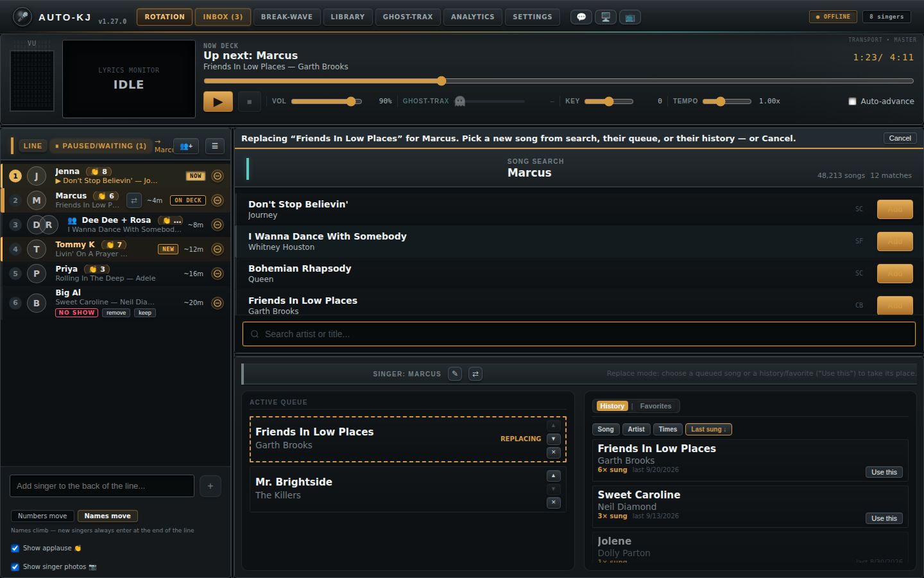Move Mr. Brightside up in active queue
The height and width of the screenshot is (578, 924).
click(x=554, y=476)
